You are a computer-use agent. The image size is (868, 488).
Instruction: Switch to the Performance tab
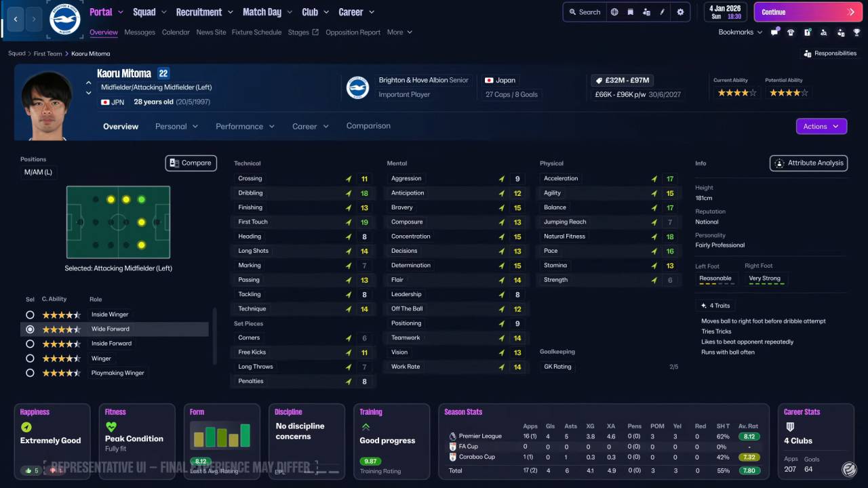click(239, 126)
